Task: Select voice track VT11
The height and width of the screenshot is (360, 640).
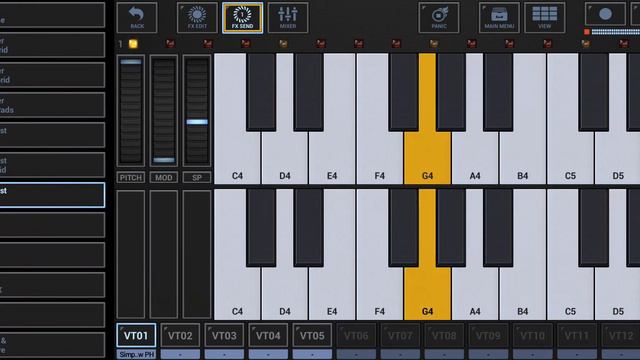Action: [x=577, y=336]
